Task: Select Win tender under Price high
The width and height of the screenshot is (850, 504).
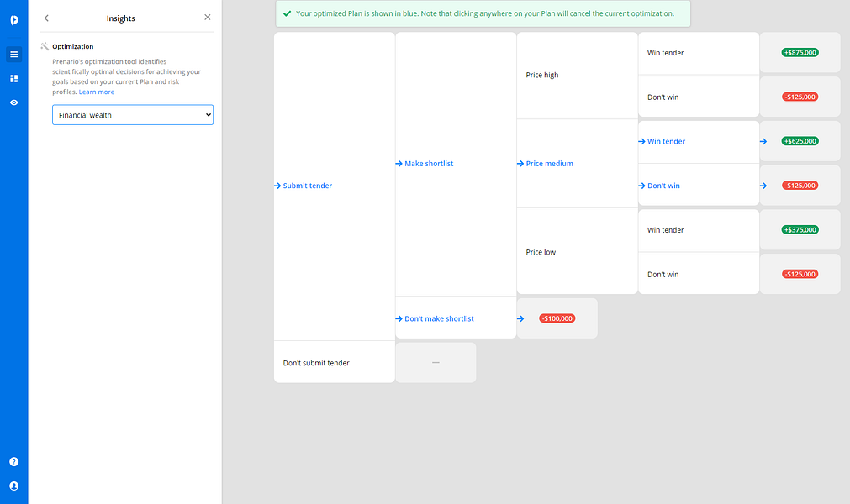Action: tap(699, 53)
